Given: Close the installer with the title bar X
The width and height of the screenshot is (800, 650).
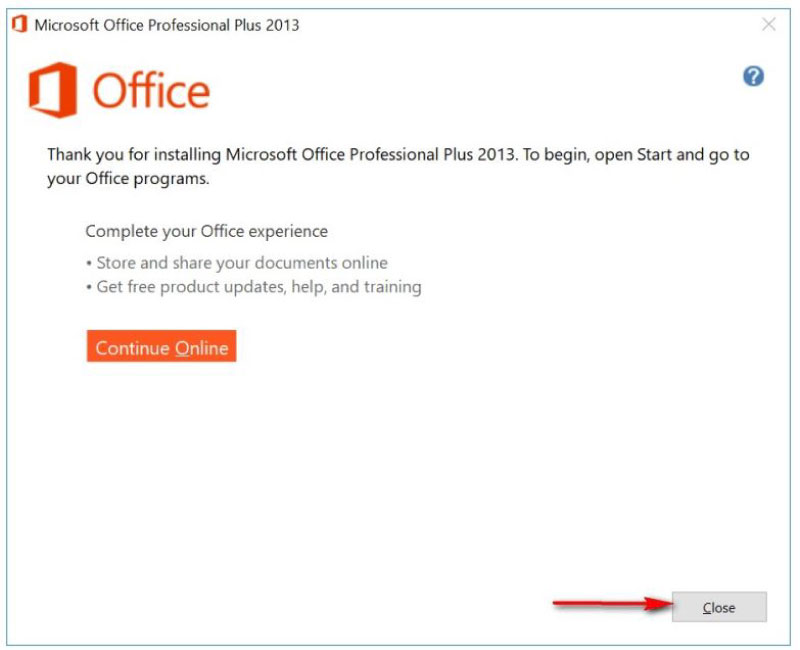Looking at the screenshot, I should click(768, 24).
